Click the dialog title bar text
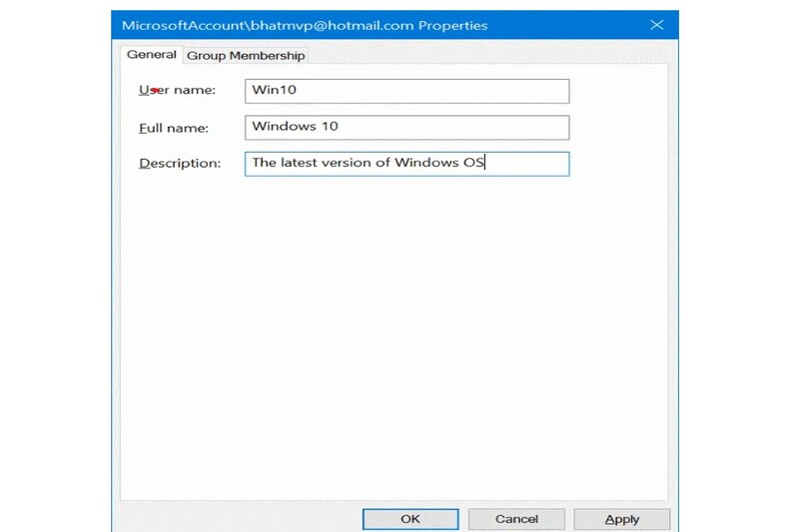 tap(305, 26)
